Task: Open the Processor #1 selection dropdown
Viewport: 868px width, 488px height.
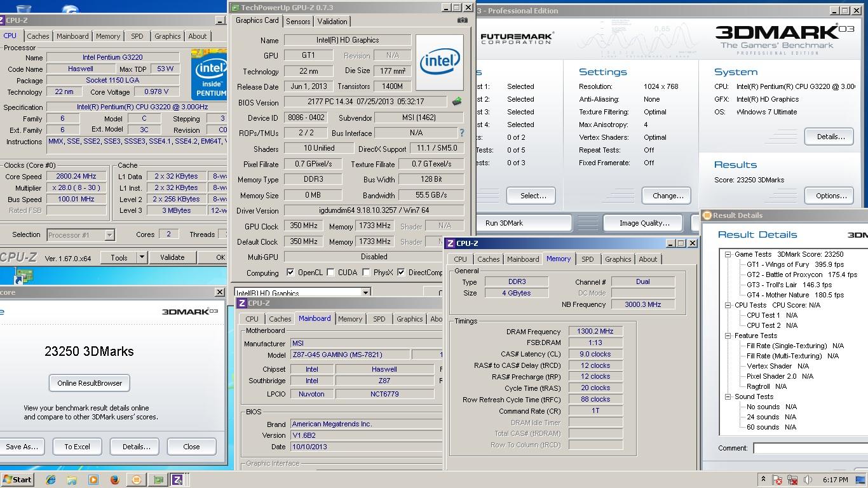Action: pyautogui.click(x=109, y=235)
